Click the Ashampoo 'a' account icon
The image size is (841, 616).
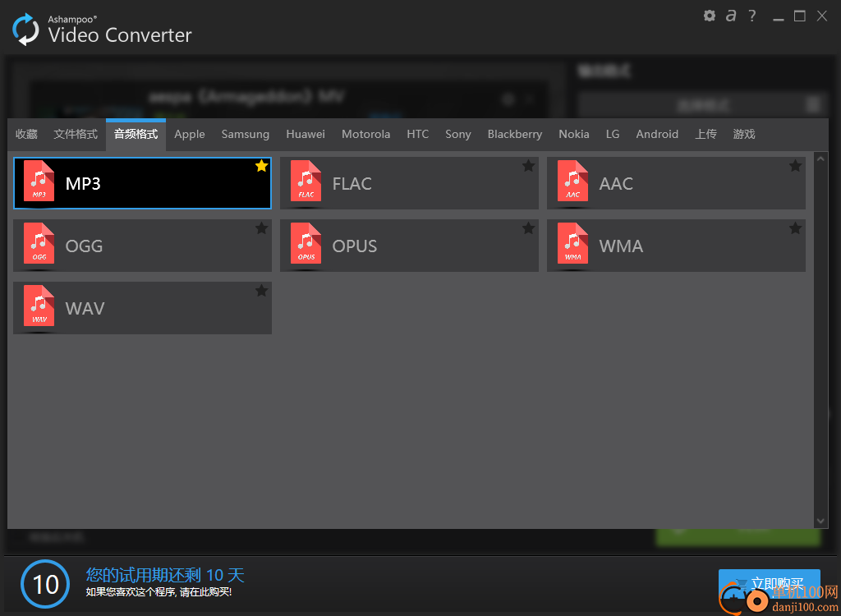tap(730, 16)
